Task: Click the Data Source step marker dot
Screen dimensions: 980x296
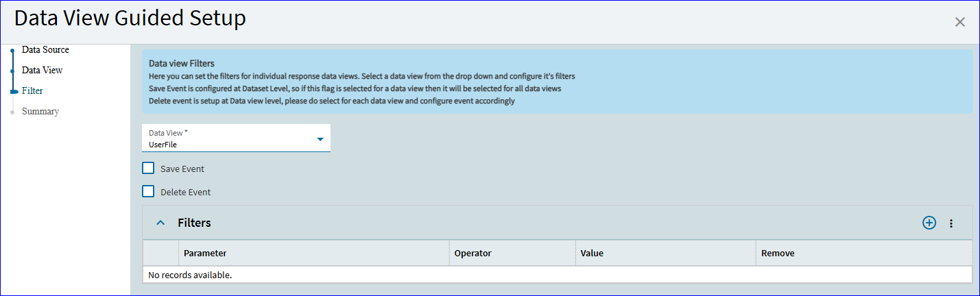Action: (x=12, y=50)
